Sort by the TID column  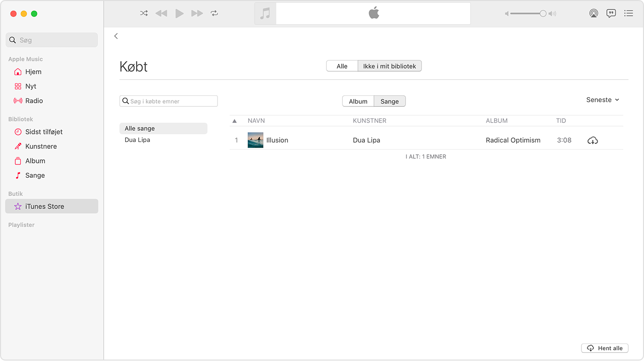561,121
